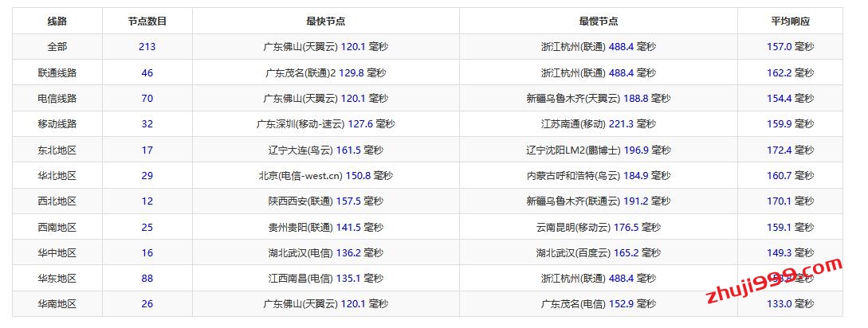Click 广东佛山(天翼云) fastest node in 全部 row

click(x=325, y=47)
